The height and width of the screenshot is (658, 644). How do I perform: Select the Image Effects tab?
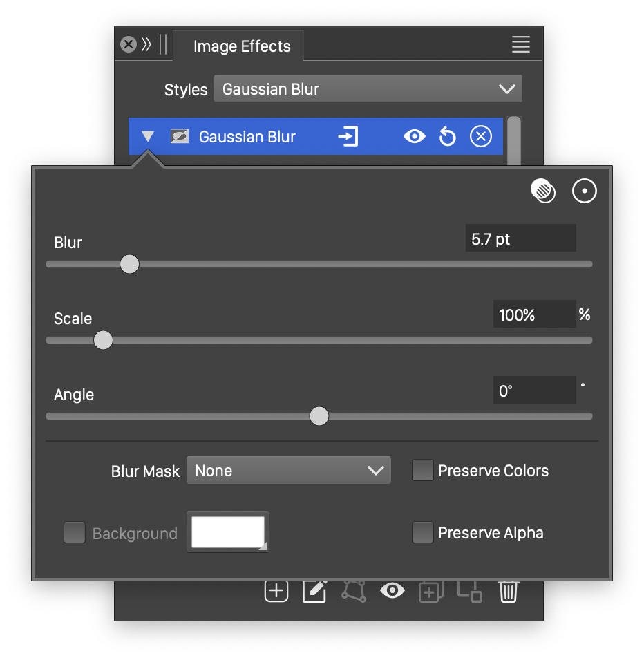(x=241, y=46)
